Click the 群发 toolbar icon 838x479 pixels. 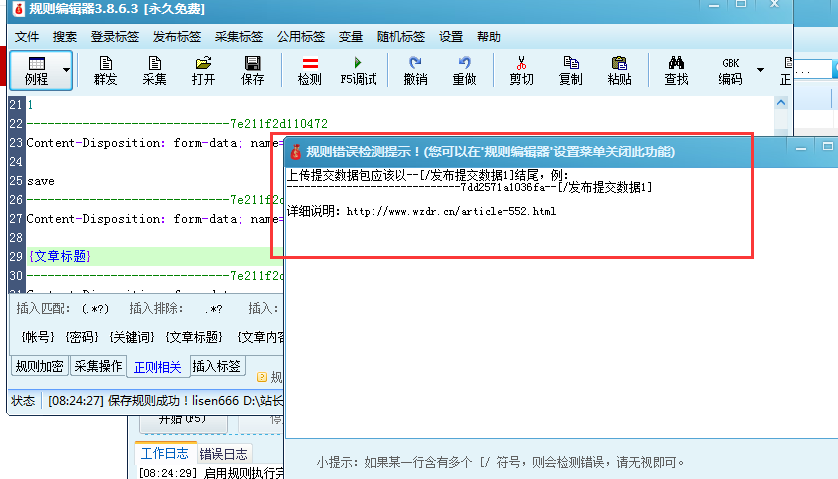click(105, 70)
